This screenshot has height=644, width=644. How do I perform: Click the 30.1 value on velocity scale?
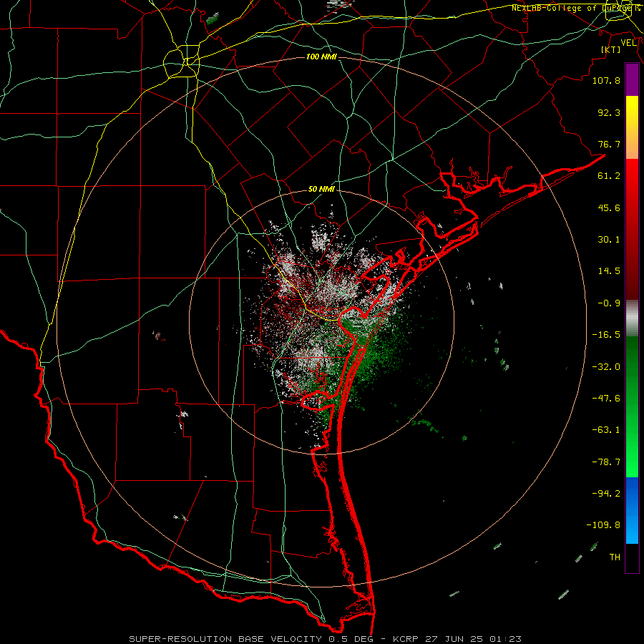[609, 240]
